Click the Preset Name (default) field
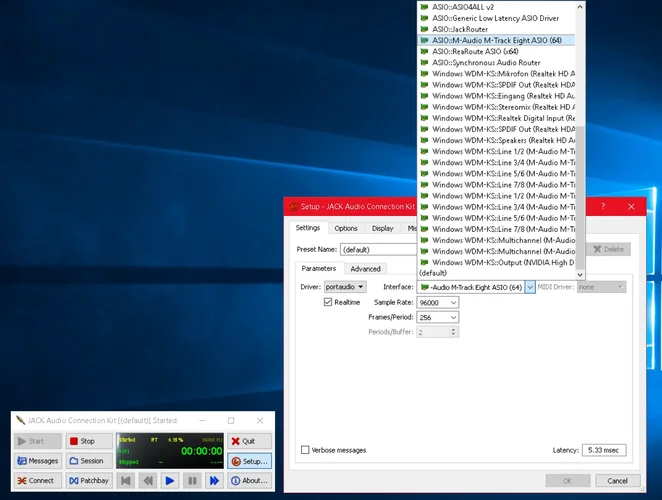Image resolution: width=662 pixels, height=500 pixels. (379, 250)
